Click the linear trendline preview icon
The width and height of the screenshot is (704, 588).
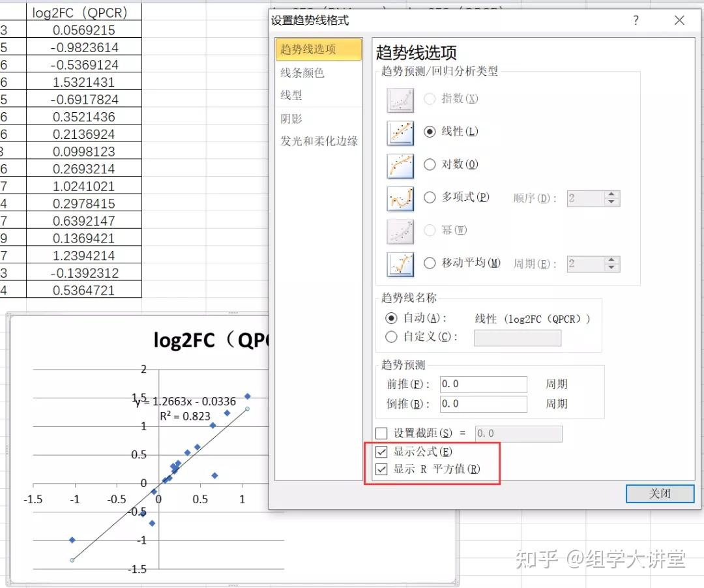pos(400,132)
